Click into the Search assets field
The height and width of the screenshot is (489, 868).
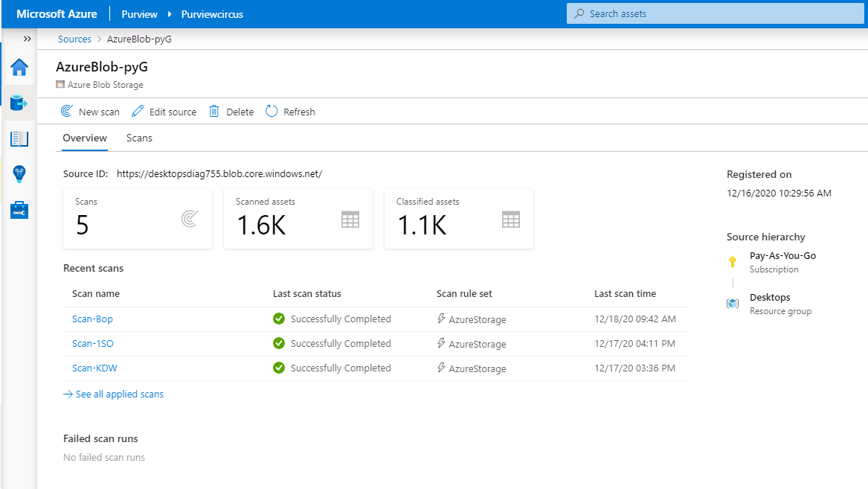click(714, 13)
